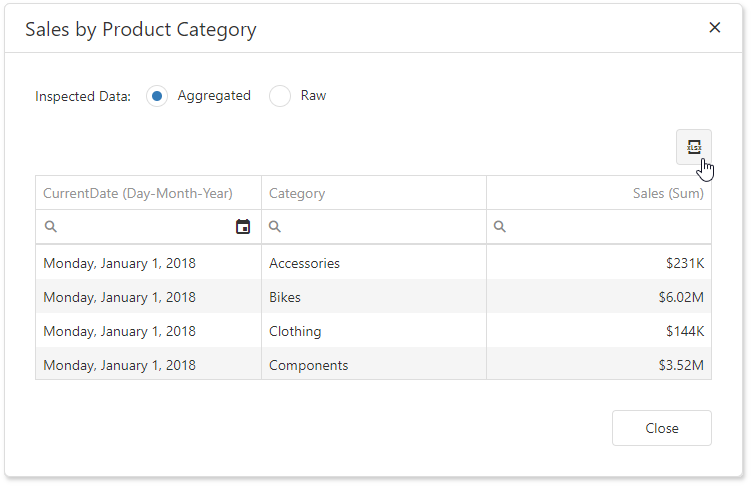
Task: Select the Raw radio button
Action: tap(280, 96)
